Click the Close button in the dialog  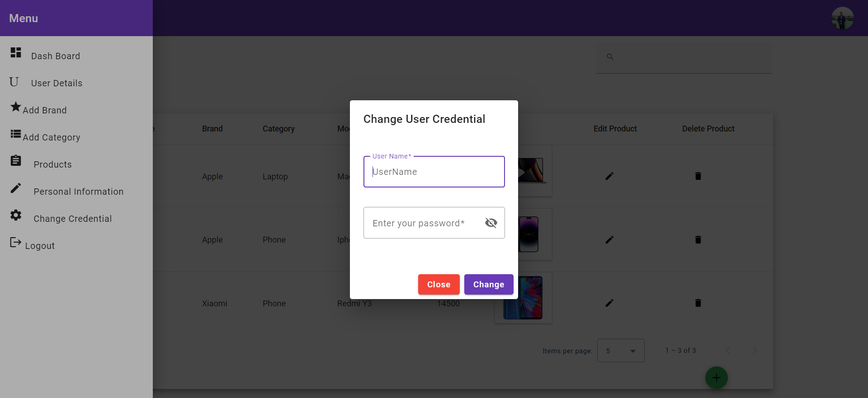[x=438, y=284]
